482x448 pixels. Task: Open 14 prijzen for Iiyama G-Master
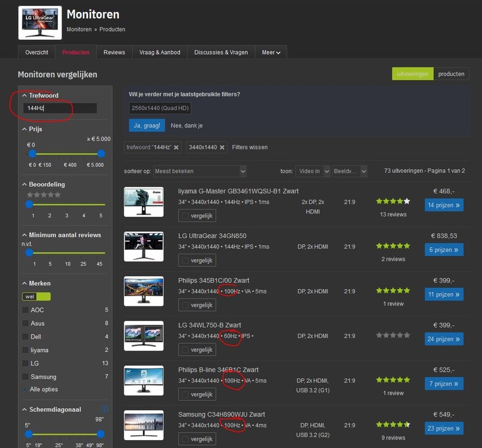pyautogui.click(x=444, y=205)
